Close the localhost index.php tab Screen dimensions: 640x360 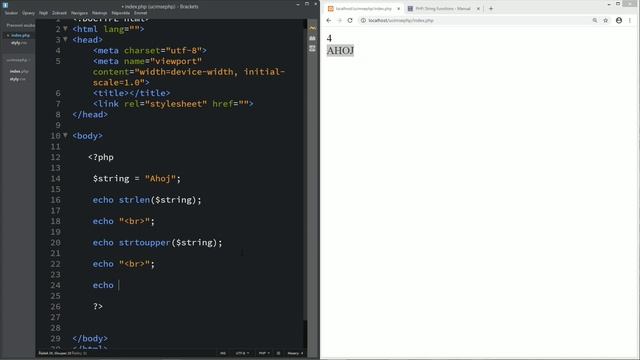click(x=398, y=9)
